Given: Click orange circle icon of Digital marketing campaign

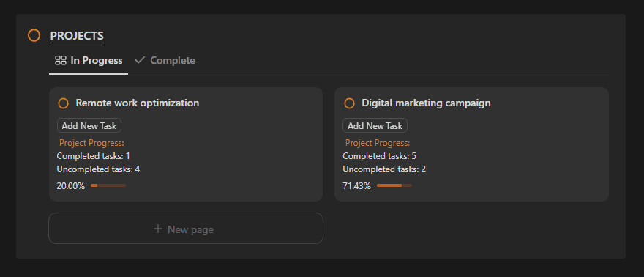Looking at the screenshot, I should pos(349,103).
